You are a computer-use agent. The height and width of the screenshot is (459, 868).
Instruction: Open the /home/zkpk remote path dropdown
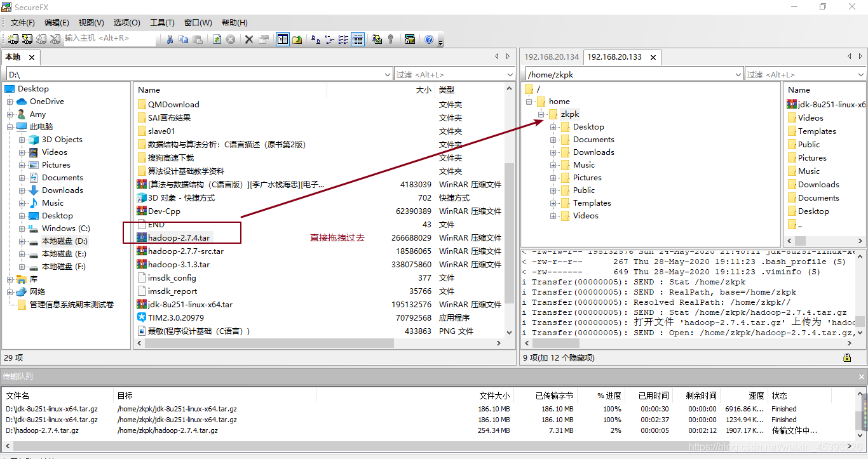click(x=738, y=74)
